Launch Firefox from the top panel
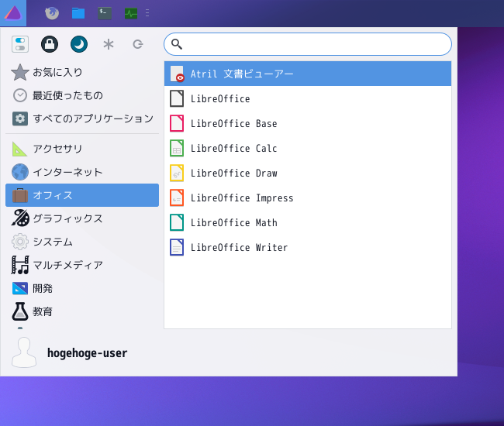The image size is (504, 426). pos(52,13)
